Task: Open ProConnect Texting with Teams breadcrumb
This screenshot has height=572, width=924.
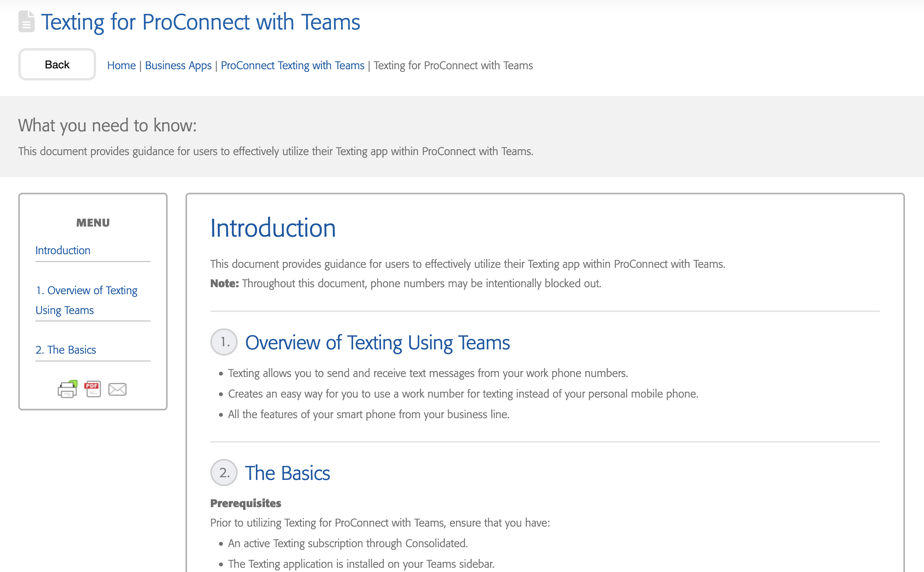Action: point(292,65)
